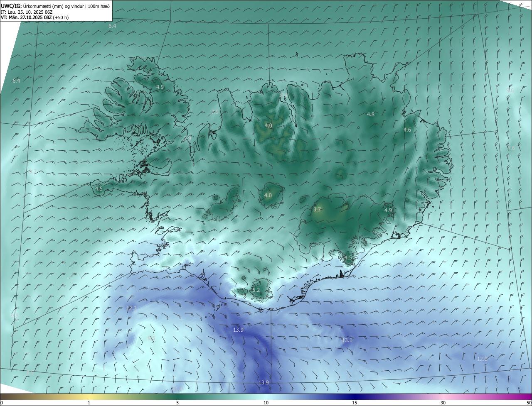The image size is (532, 406).
Task: Click the valid time "VT: Mán. 27.10.2025 08Z"
Action: pyautogui.click(x=26, y=17)
